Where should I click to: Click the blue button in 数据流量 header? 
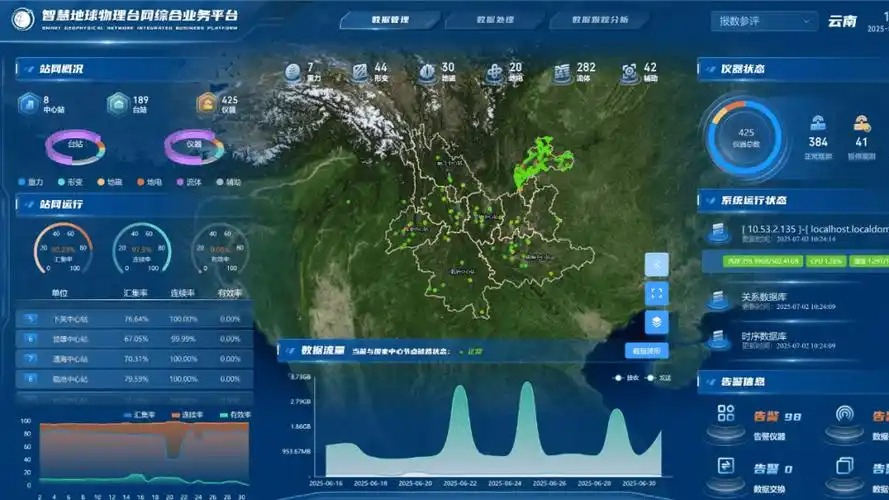click(x=646, y=351)
